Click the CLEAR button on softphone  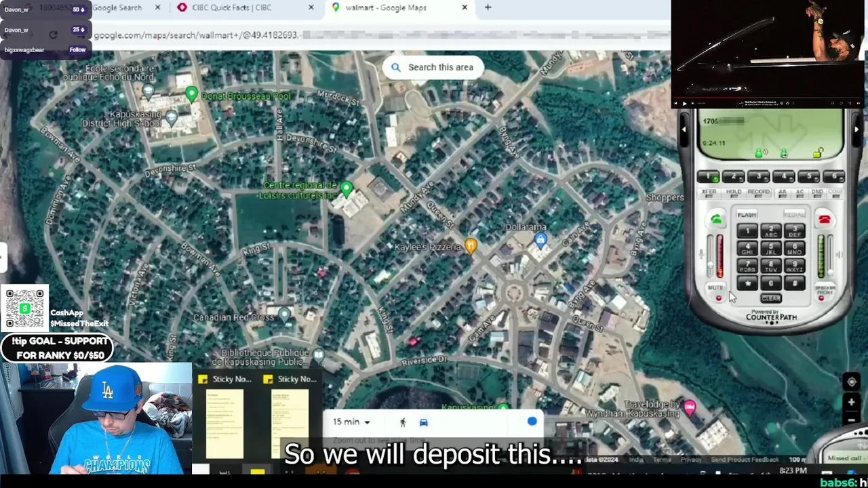[x=771, y=298]
